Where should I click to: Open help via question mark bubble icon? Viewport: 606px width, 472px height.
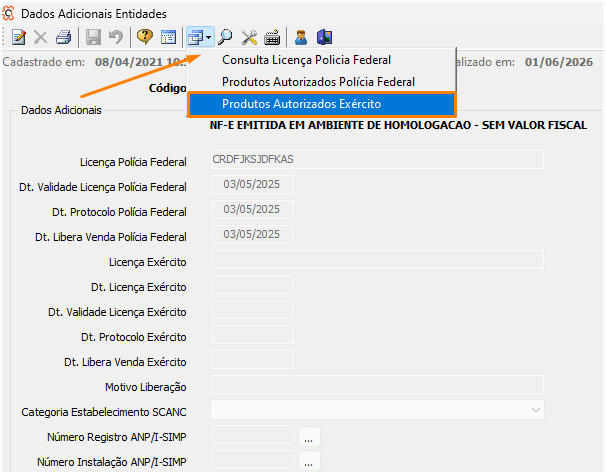145,37
